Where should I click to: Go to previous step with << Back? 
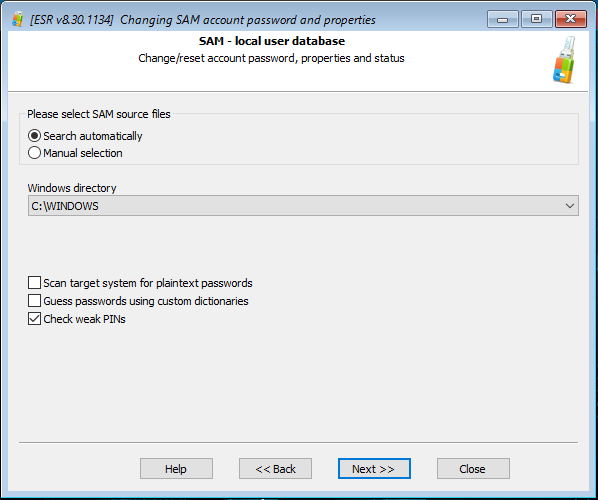(275, 469)
